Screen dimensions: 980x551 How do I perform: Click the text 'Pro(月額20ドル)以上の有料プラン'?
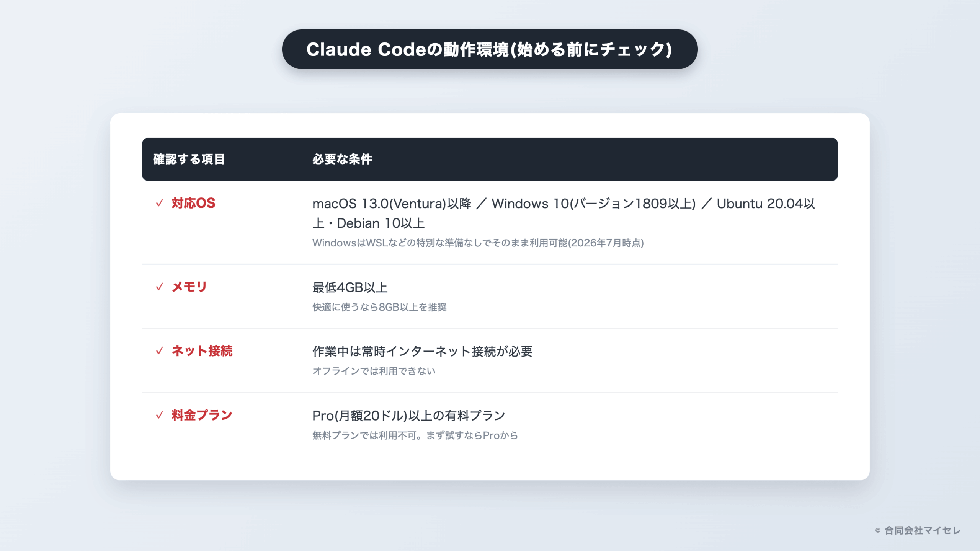click(408, 416)
